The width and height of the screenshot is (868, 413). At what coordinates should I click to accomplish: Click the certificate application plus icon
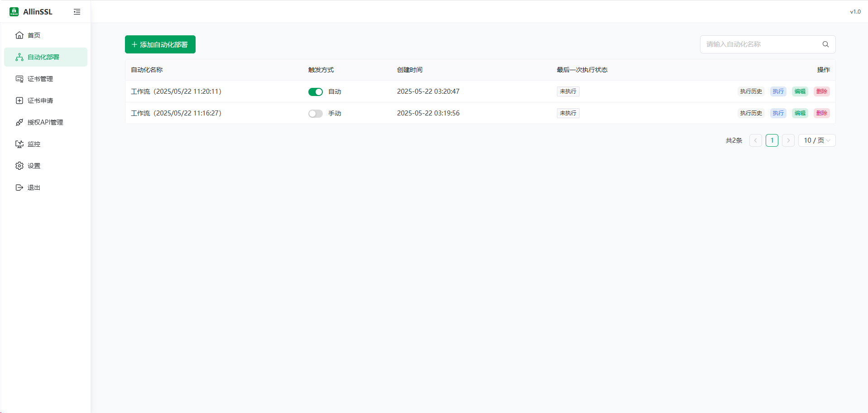click(x=19, y=101)
